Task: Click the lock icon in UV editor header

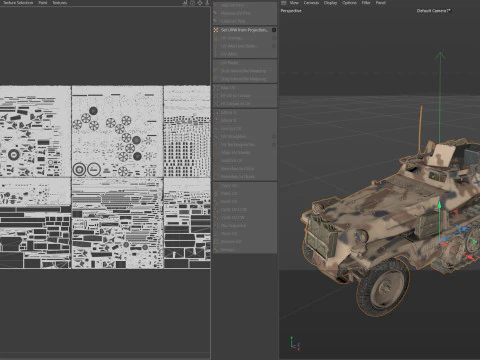Action: pos(192,3)
